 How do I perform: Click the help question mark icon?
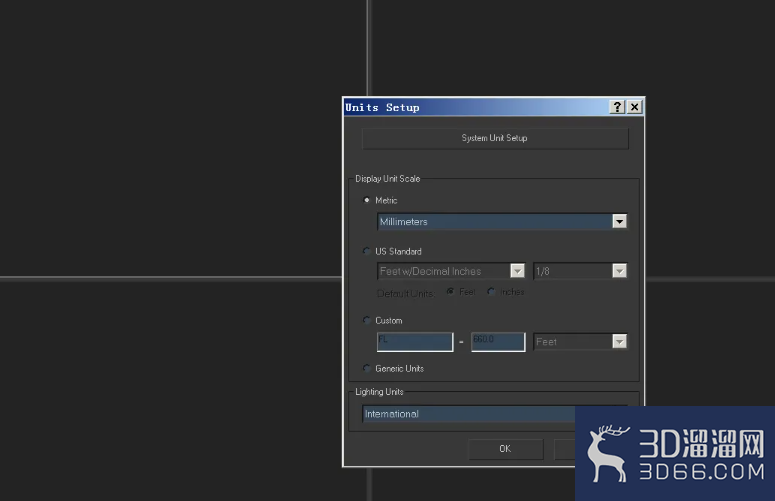coord(617,107)
